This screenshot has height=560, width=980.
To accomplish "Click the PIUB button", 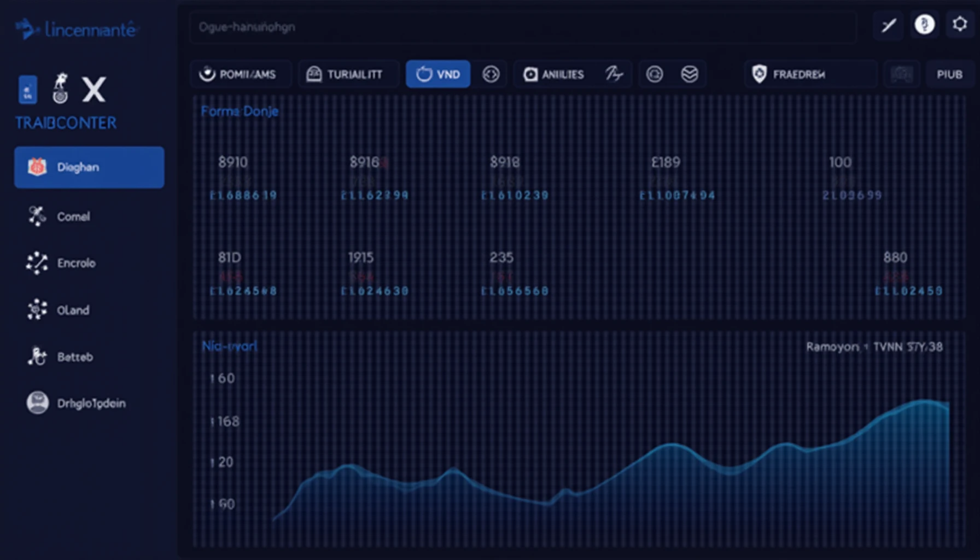I will point(949,74).
